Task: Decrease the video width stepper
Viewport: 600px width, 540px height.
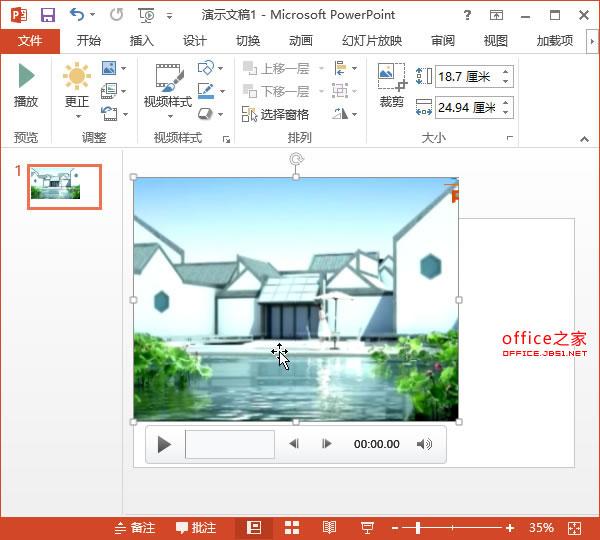Action: pos(506,112)
